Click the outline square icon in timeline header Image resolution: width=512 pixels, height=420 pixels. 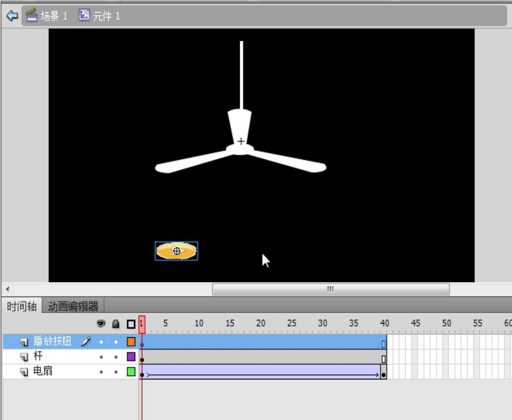pos(130,325)
